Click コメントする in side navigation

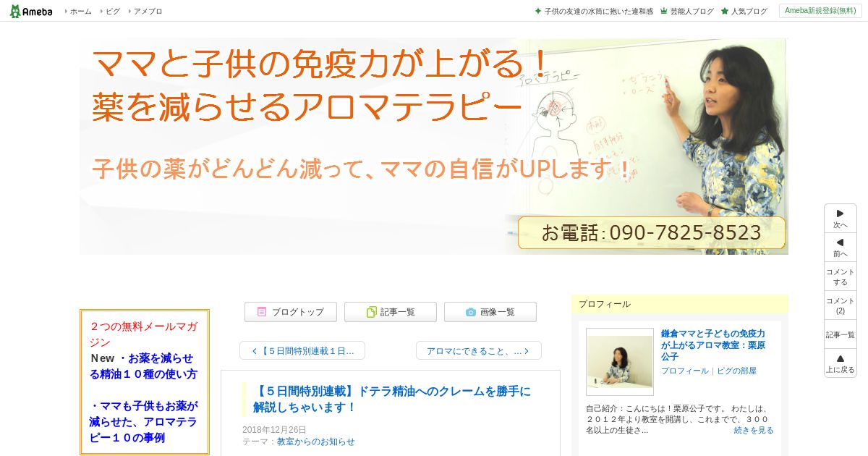[841, 276]
